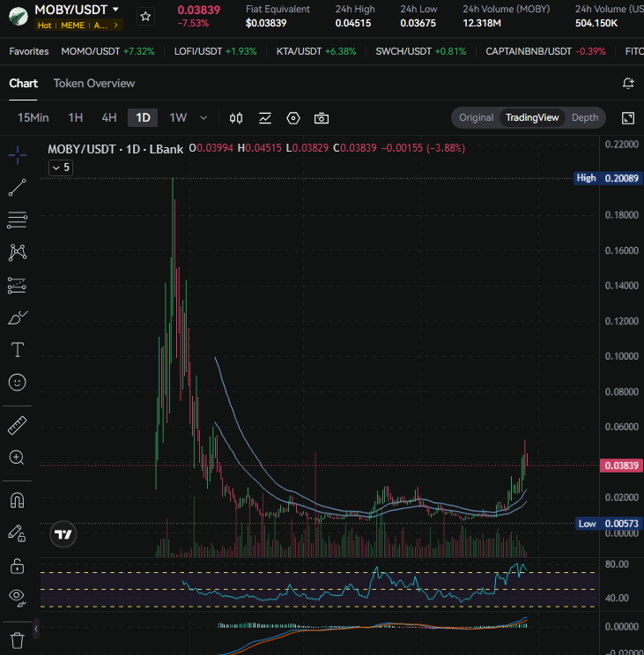This screenshot has height=655, width=644.
Task: Click the 24h Low value 0.03675
Action: (x=418, y=23)
